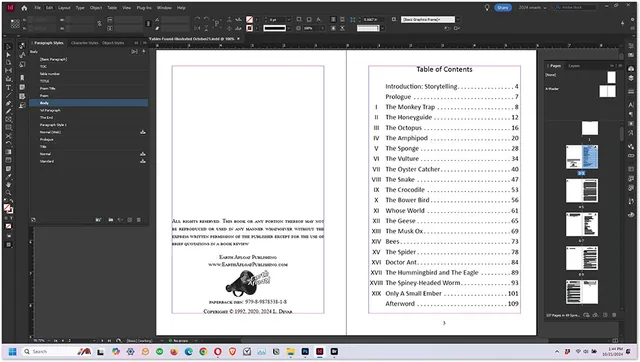Viewport: 640px width, 362px height.
Task: Select the A-Master page thumbnail
Action: 607,91
